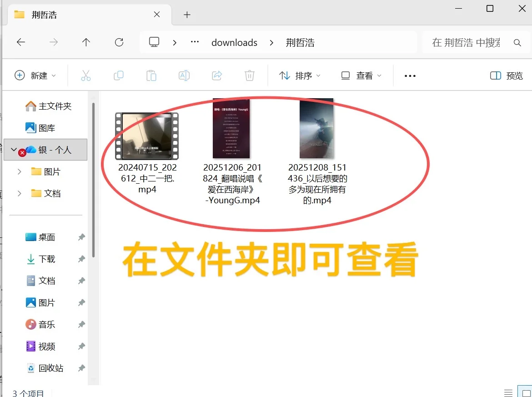Switch to details view in status bar
Screen dimensions: 532x397
[x=508, y=392]
